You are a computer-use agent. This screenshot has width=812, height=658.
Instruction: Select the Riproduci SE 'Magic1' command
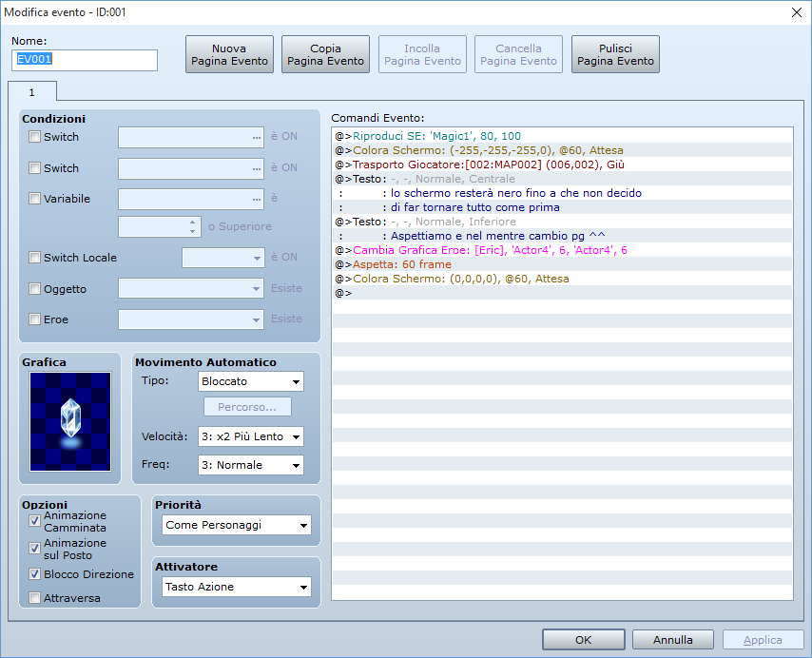click(x=562, y=136)
